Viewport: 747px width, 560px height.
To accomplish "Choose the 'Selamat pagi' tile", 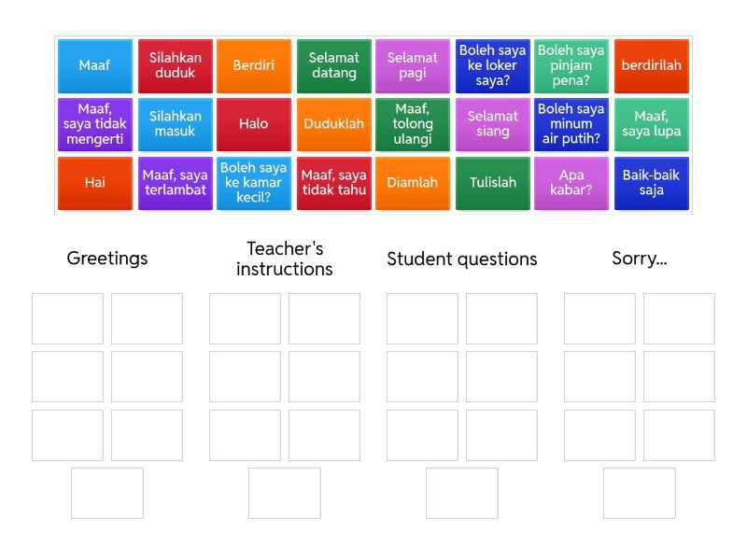I will point(413,65).
